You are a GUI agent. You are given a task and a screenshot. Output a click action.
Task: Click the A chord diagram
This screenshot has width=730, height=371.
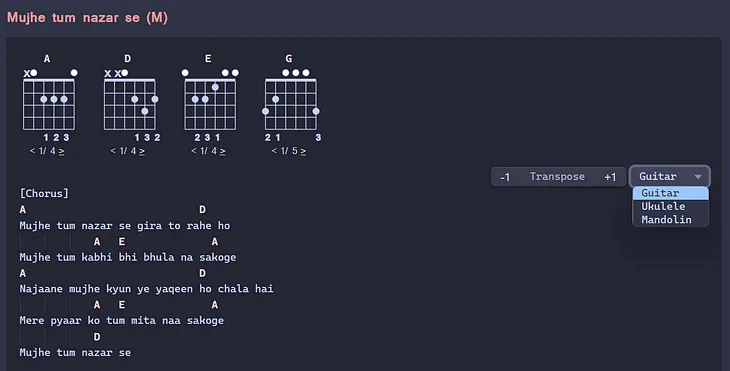point(49,104)
